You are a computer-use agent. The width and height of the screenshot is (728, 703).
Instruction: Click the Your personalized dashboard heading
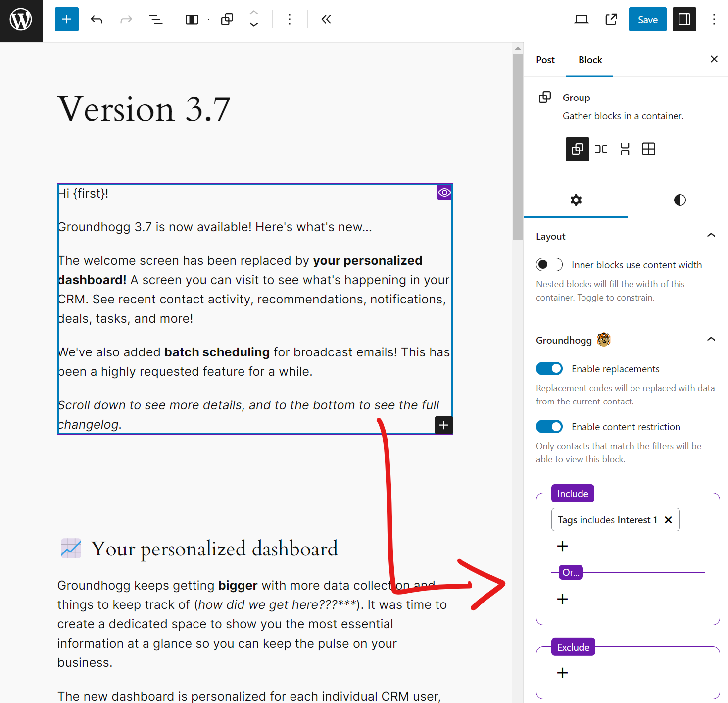[214, 549]
